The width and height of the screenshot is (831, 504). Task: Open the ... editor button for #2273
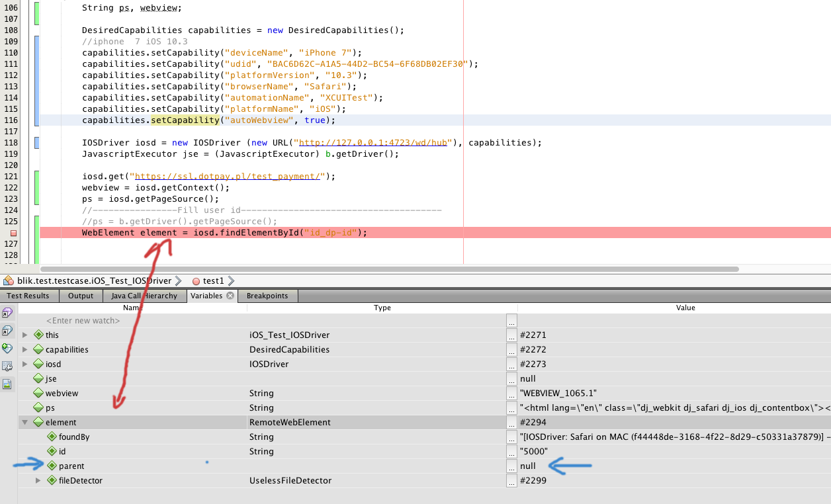(x=511, y=364)
